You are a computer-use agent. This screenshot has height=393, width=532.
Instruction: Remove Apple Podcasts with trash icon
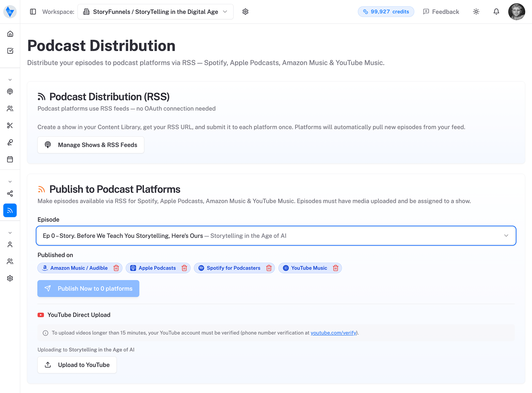[184, 268]
